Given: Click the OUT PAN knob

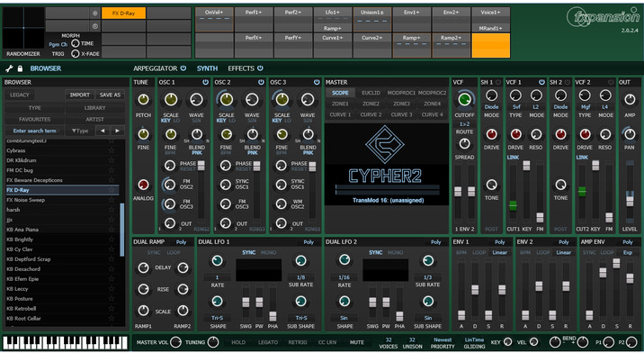Looking at the screenshot, I should (630, 134).
